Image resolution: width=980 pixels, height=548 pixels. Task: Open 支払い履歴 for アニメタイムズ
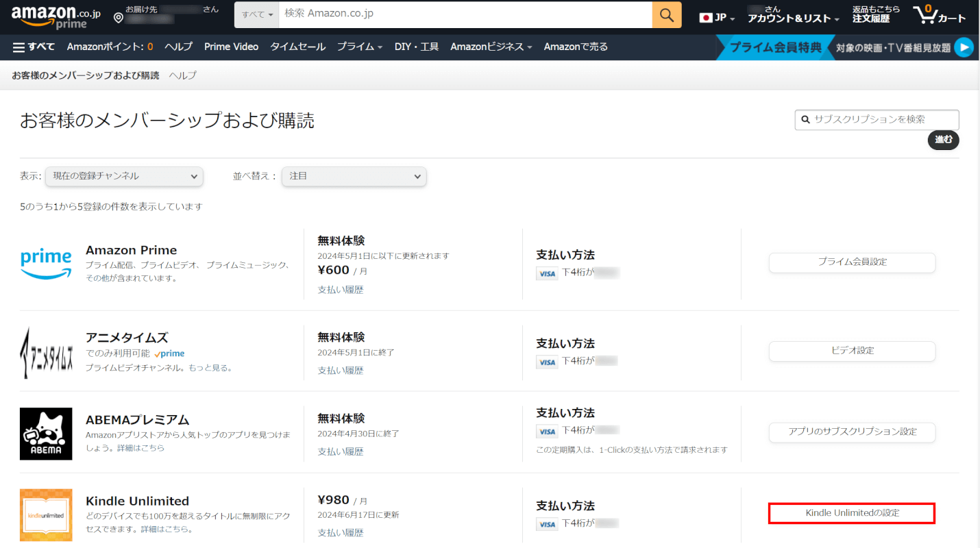[341, 371]
